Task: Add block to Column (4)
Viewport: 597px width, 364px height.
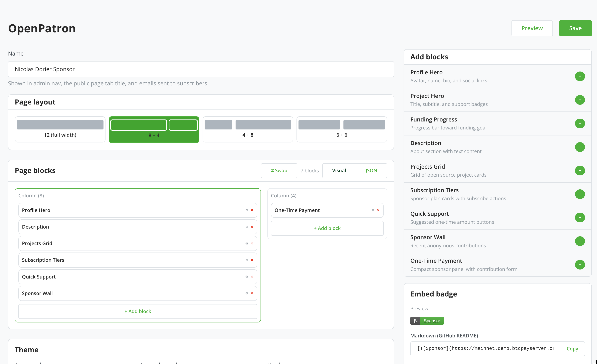Action: (x=327, y=228)
